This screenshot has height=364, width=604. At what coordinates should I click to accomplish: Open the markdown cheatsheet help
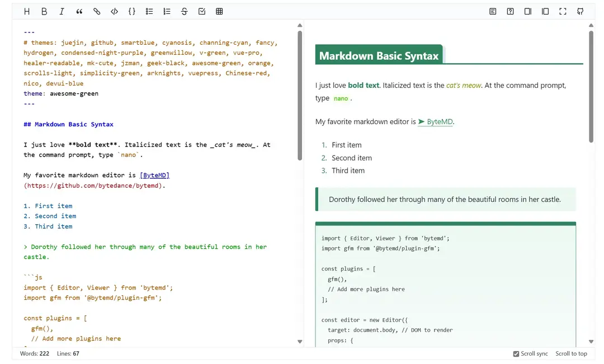tap(510, 11)
